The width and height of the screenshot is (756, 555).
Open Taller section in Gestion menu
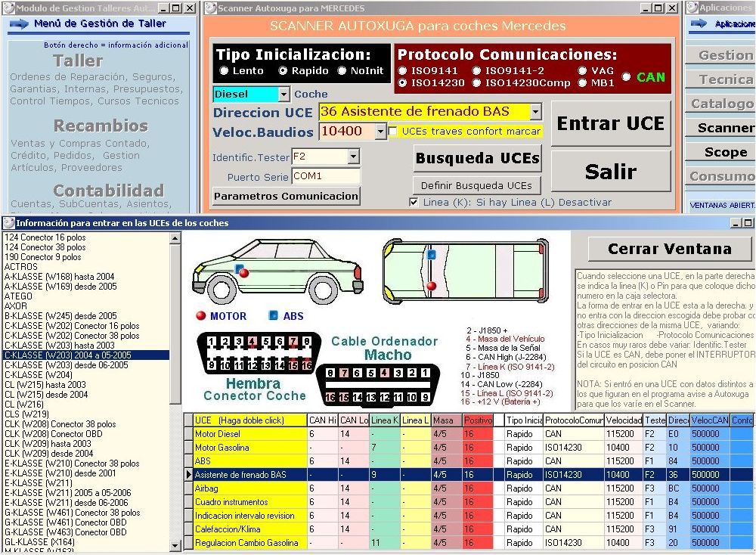pyautogui.click(x=78, y=60)
